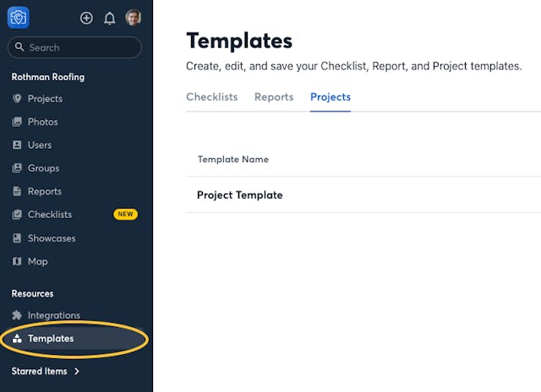Click the Projects pin icon in sidebar
This screenshot has height=392, width=541.
17,99
